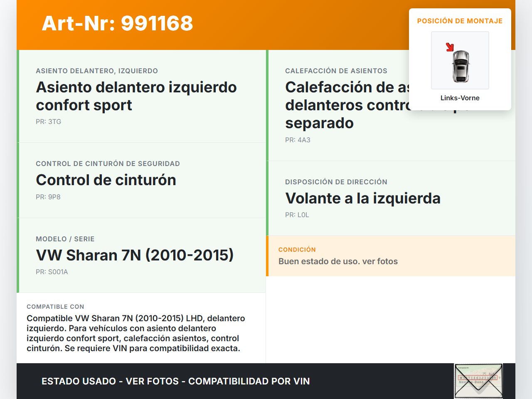Click the Calefacción de Asientos category label
Viewport: 532px width, 399px height.
[x=336, y=71]
